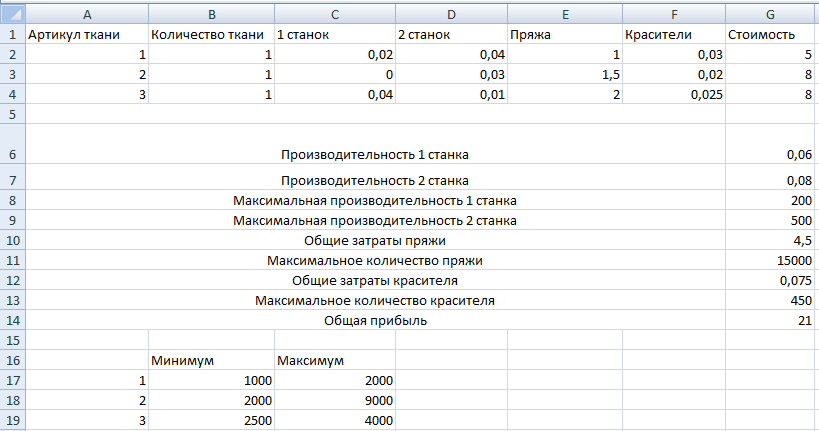Click 'Максимальная производительность 2 станка' label

(375, 220)
